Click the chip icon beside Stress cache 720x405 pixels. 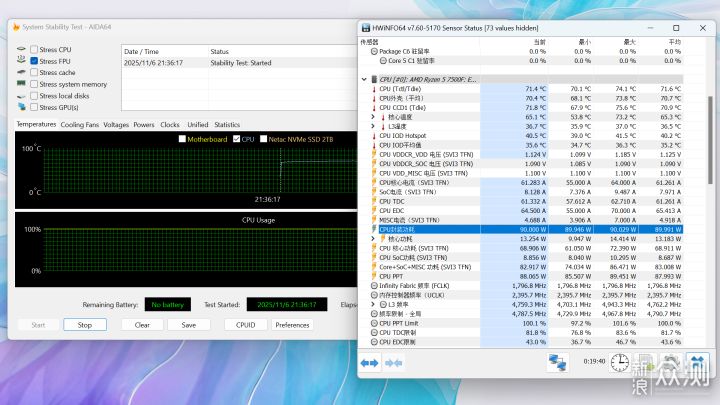click(x=21, y=72)
